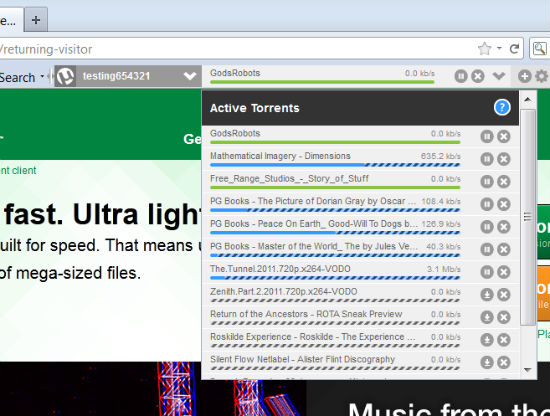Image resolution: width=550 pixels, height=416 pixels.
Task: Select The.Tunnel.2011.720p.x264-VODO torrent name
Action: pos(280,269)
